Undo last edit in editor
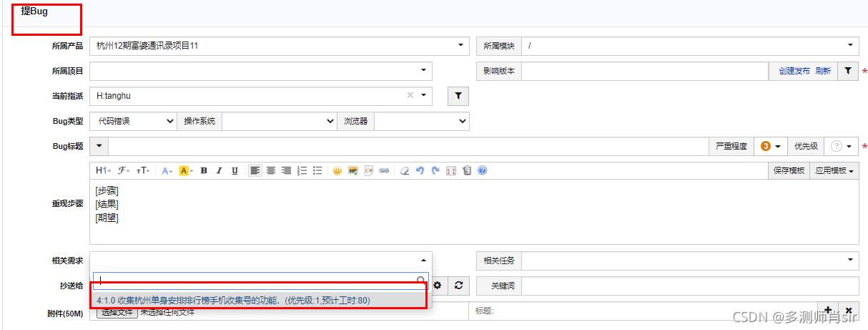The image size is (868, 330). [420, 170]
